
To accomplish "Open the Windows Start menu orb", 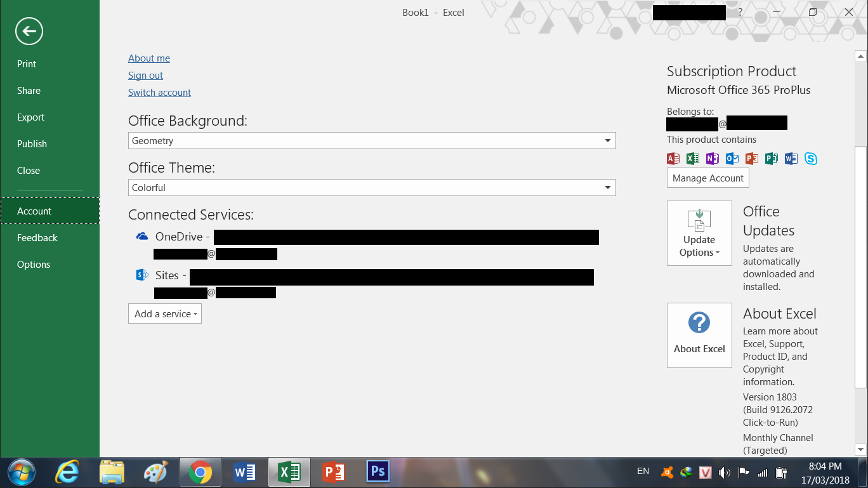I will click(x=21, y=472).
